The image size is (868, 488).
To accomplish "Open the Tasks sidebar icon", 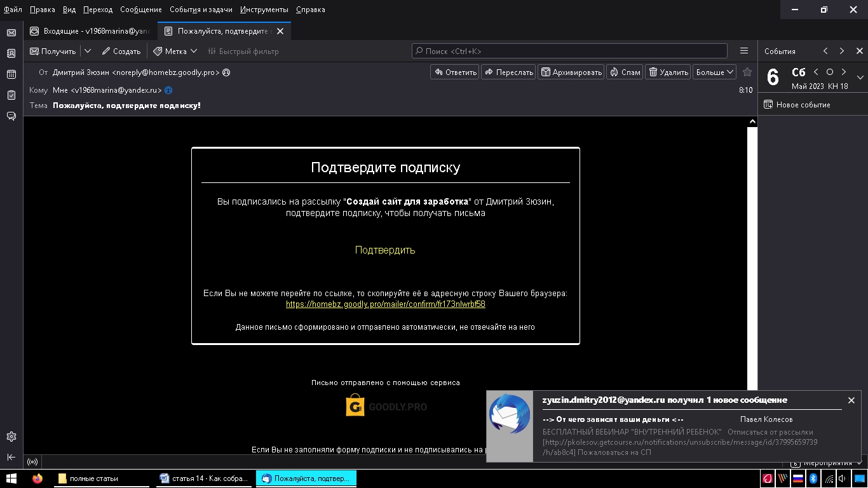I will pyautogui.click(x=11, y=95).
